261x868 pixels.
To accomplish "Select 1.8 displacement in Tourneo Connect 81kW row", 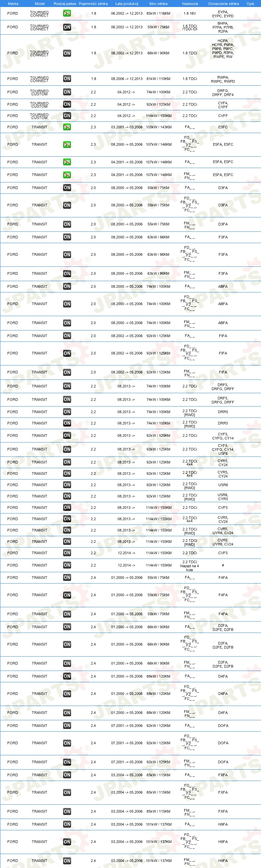I will (93, 79).
